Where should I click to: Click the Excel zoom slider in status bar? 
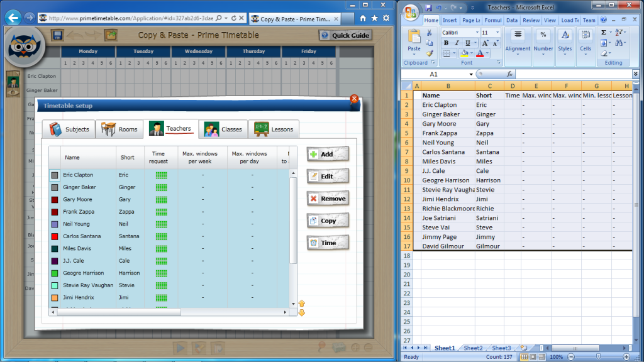[599, 357]
